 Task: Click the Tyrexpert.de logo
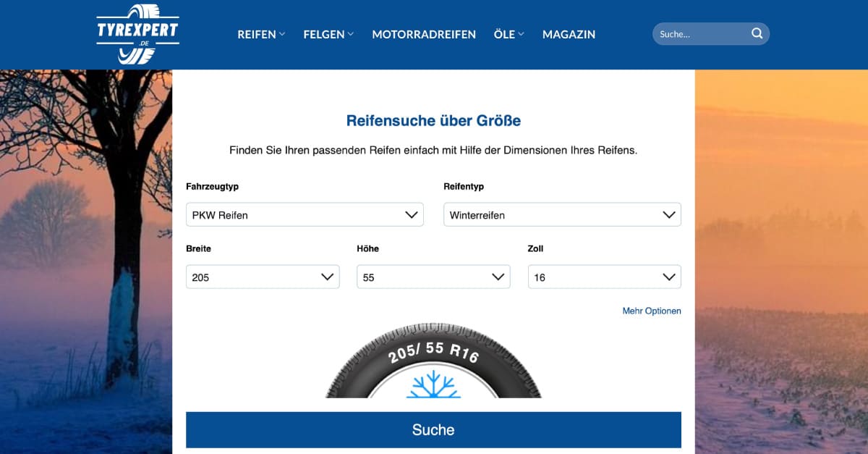137,34
